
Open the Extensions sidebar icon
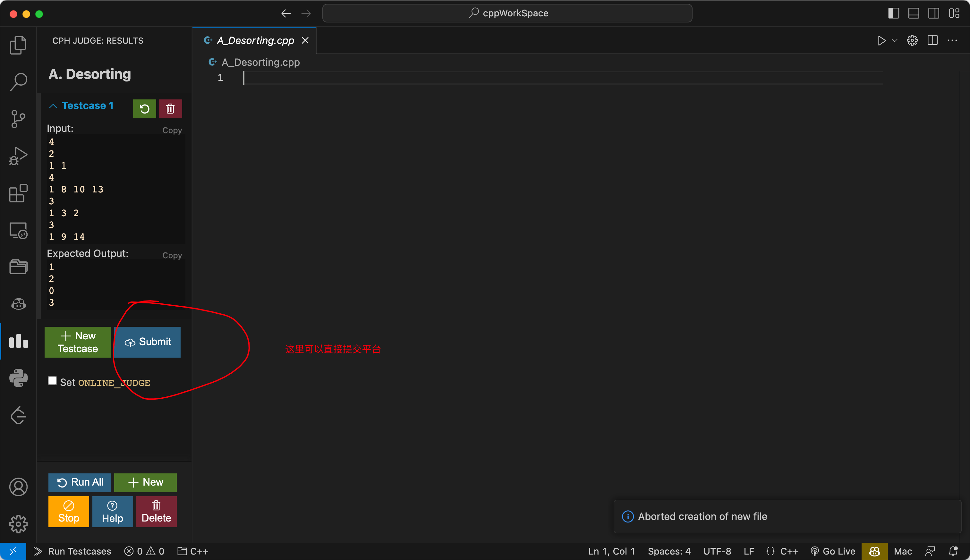click(x=18, y=193)
